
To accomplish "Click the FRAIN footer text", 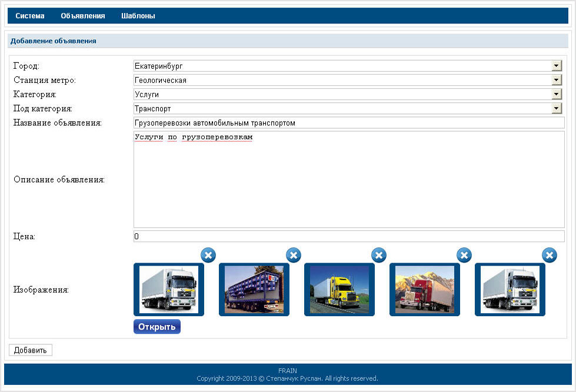I will 288,371.
